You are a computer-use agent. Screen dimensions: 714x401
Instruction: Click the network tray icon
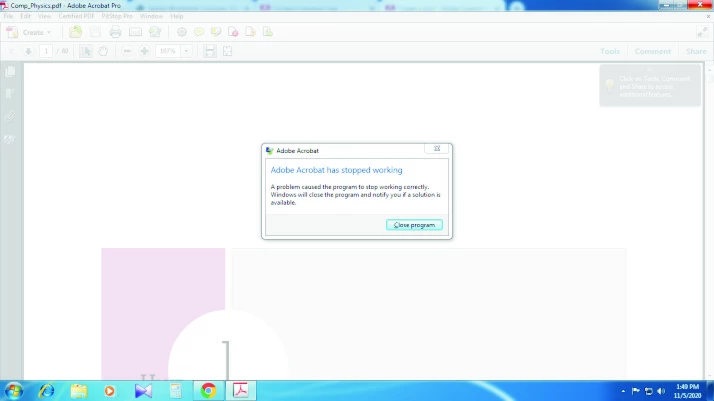(x=649, y=391)
